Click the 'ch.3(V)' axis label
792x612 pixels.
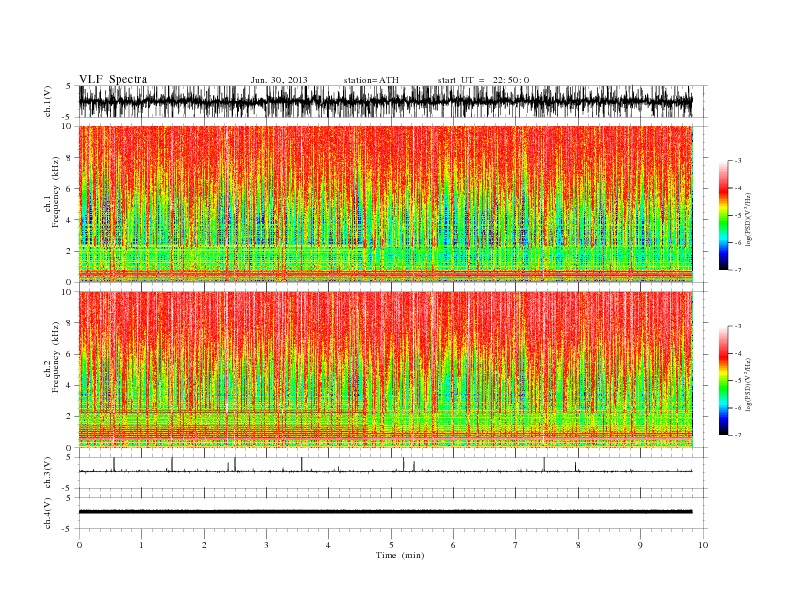[48, 473]
